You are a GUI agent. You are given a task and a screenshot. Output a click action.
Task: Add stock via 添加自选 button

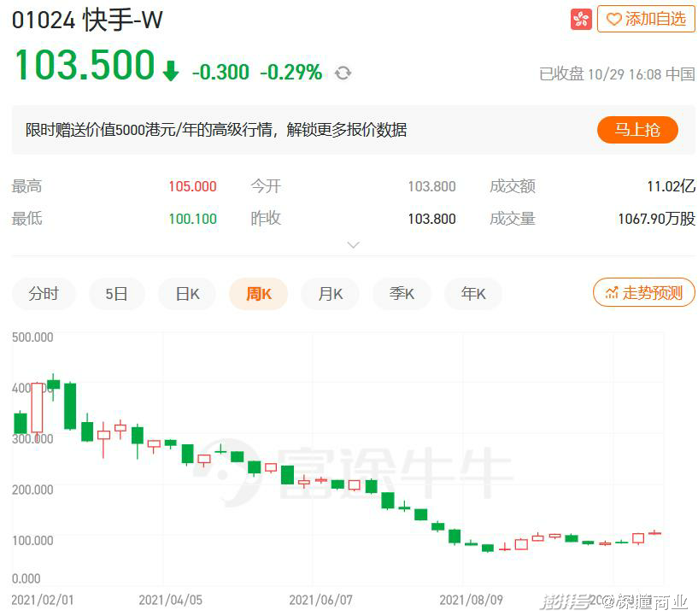646,19
